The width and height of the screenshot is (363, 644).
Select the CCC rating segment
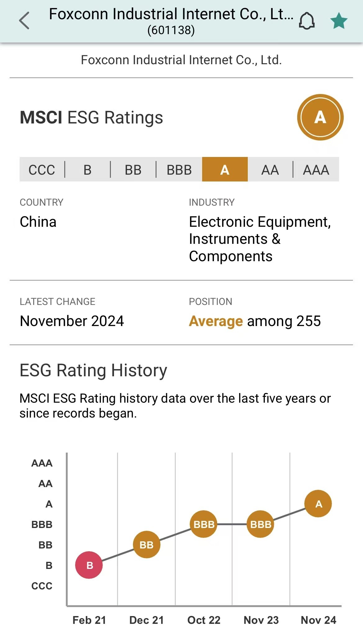click(42, 170)
